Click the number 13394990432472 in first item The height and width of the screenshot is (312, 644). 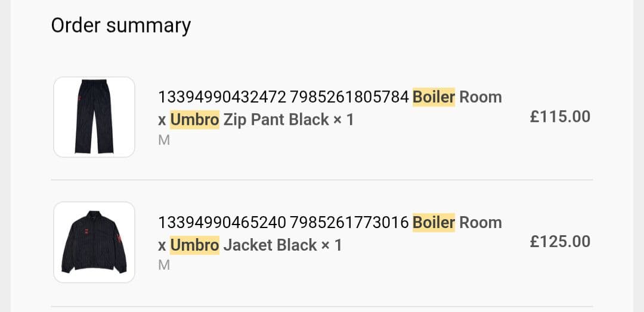(222, 97)
